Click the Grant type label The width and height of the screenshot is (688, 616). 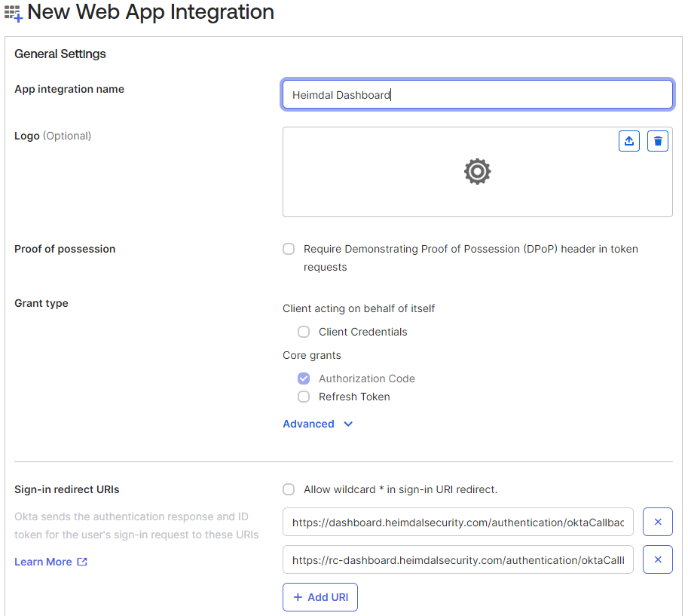point(41,303)
